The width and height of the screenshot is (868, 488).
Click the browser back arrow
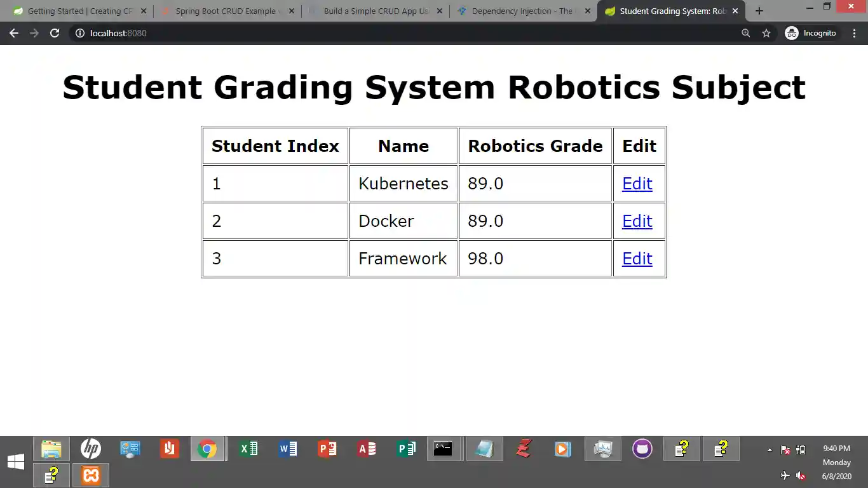pos(14,33)
